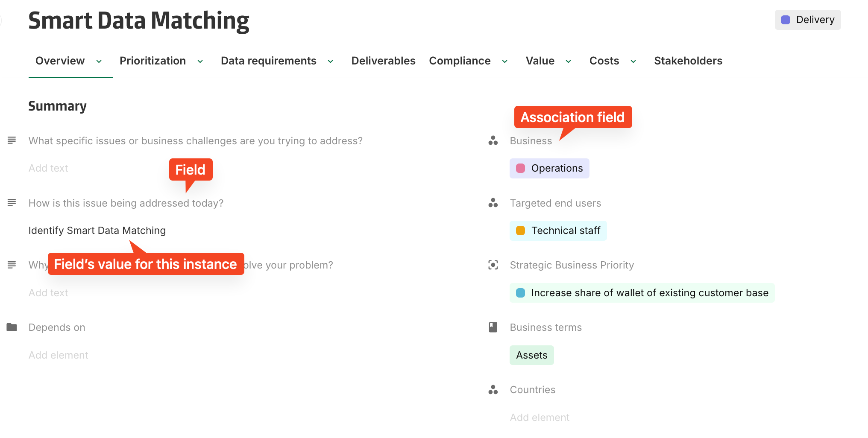The image size is (868, 438).
Task: Expand the Overview tab dropdown chevron
Action: click(x=99, y=61)
